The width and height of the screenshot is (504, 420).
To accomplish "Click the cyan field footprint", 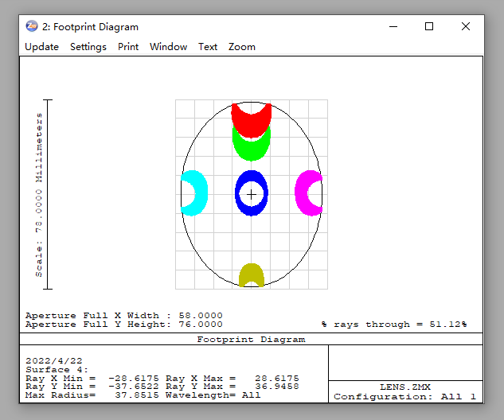I will [201, 193].
